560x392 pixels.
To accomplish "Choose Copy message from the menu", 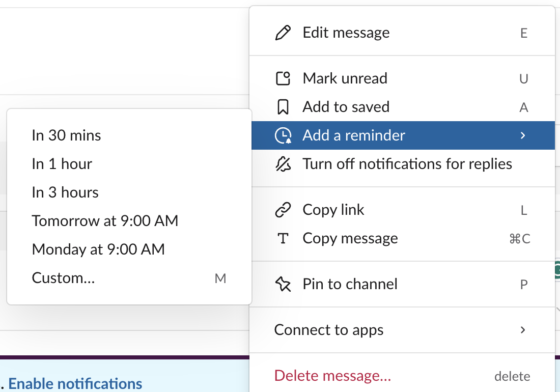I will (402, 238).
